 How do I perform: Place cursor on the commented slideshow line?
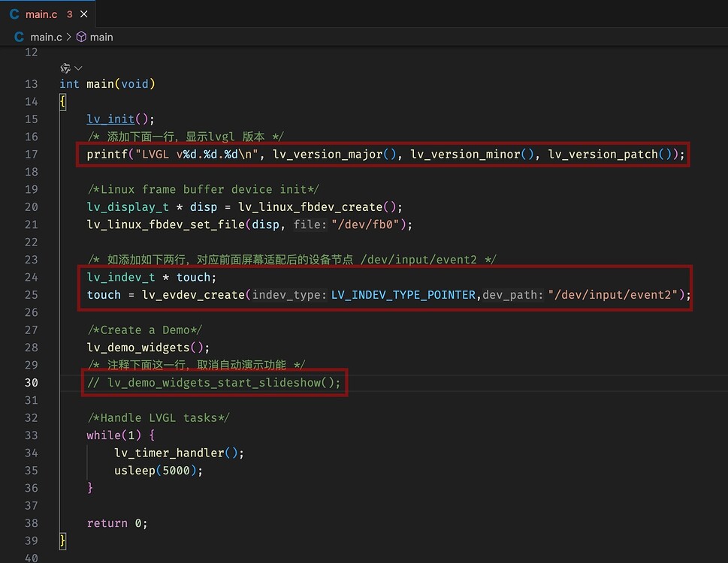pyautogui.click(x=214, y=382)
